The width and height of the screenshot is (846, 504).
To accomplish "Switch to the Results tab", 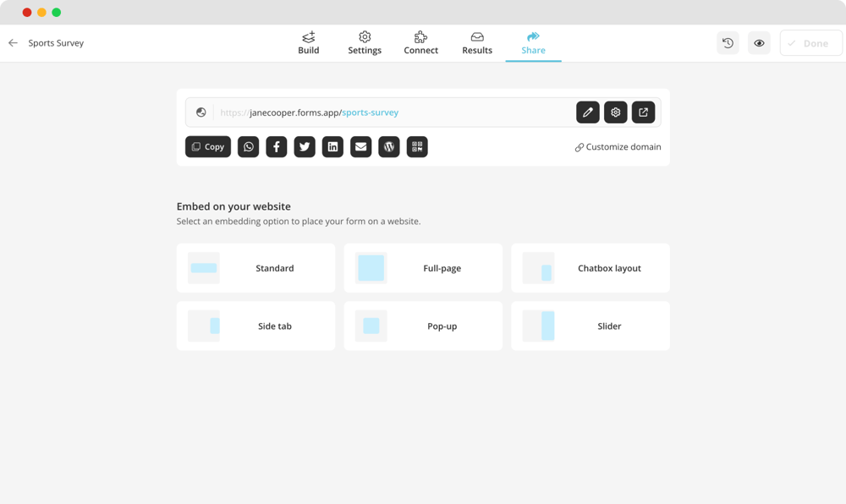I will pyautogui.click(x=476, y=42).
